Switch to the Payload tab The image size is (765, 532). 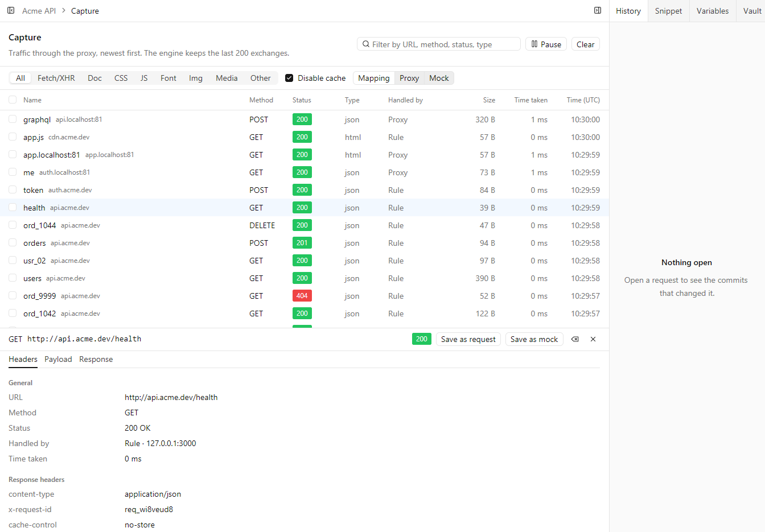point(58,359)
